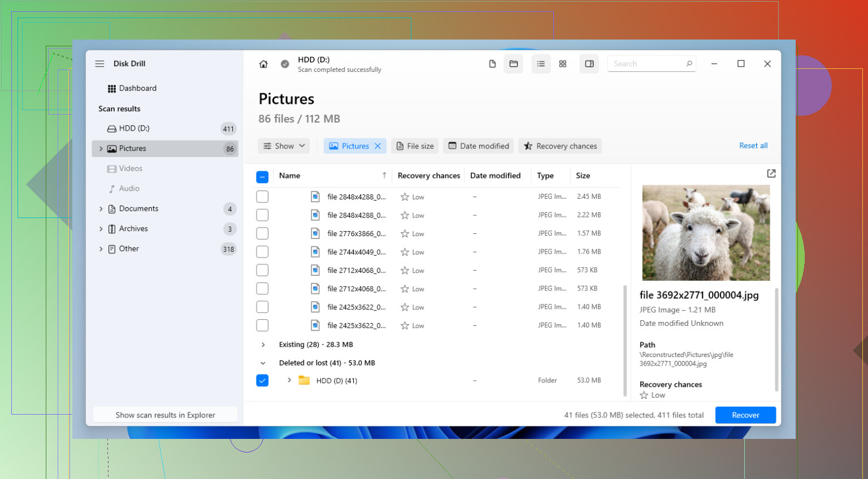Click the Other category icon in sidebar
Image resolution: width=868 pixels, height=479 pixels.
pos(112,249)
